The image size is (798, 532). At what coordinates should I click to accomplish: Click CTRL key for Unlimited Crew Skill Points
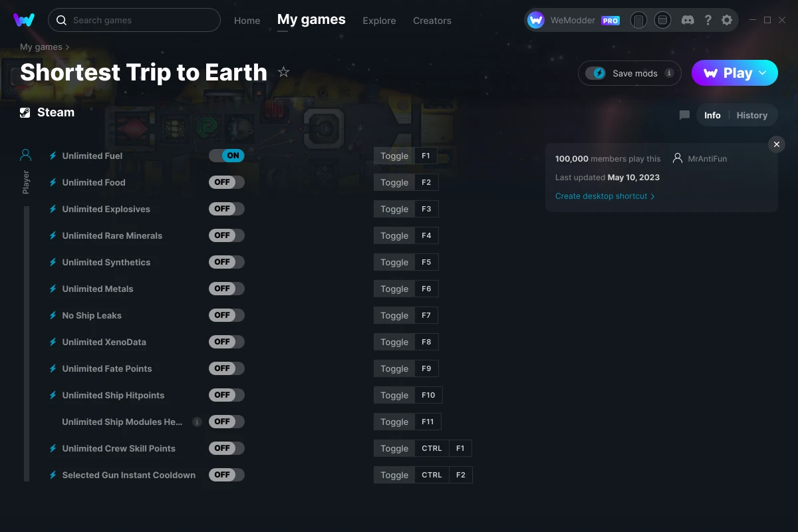point(432,448)
